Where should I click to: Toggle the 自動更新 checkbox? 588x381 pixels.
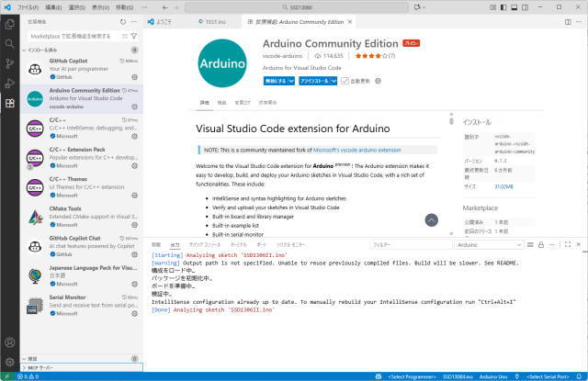(345, 81)
